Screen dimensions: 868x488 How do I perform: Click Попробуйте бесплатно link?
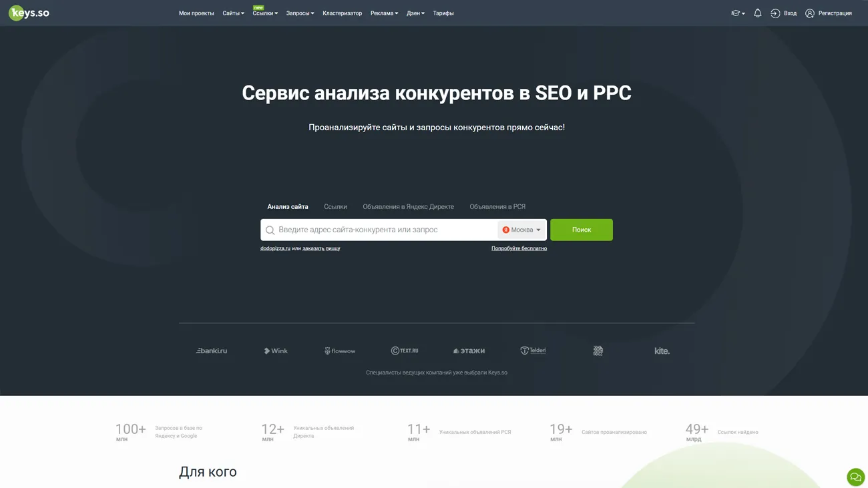pos(519,248)
